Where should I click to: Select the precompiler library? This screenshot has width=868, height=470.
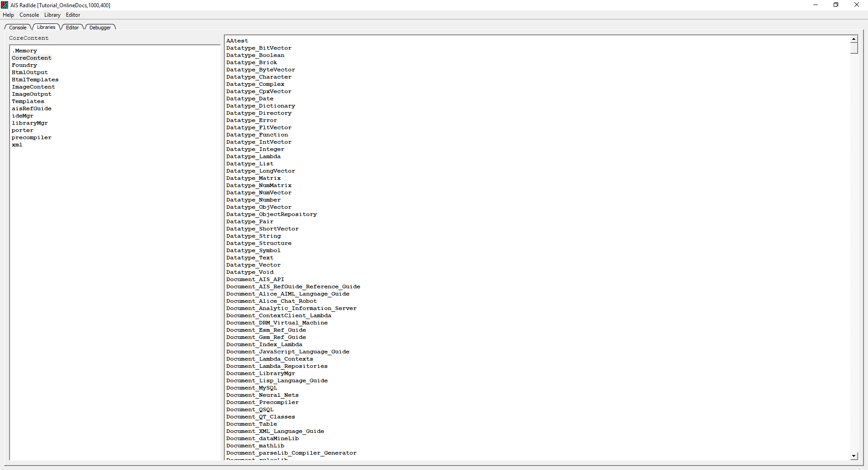[x=32, y=137]
